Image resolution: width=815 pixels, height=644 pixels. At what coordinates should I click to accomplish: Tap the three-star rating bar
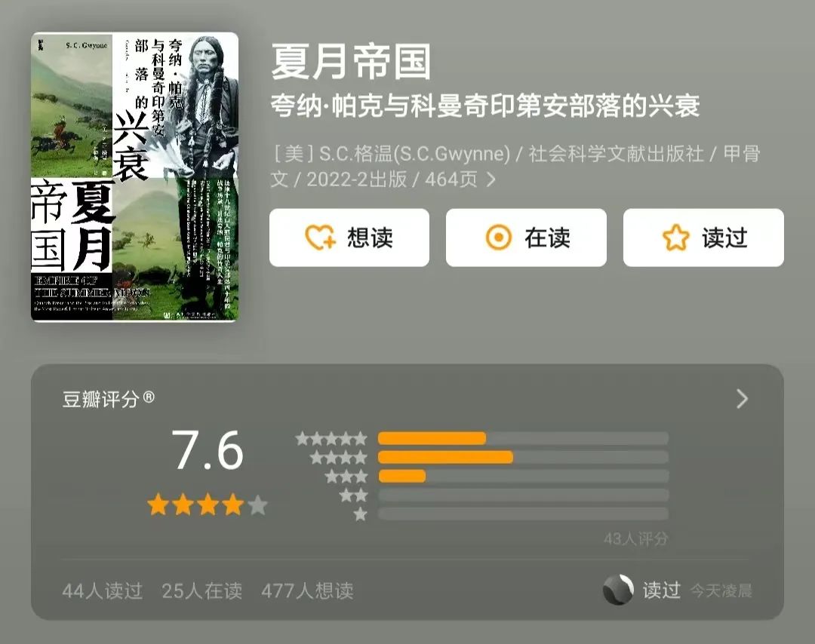tap(523, 476)
